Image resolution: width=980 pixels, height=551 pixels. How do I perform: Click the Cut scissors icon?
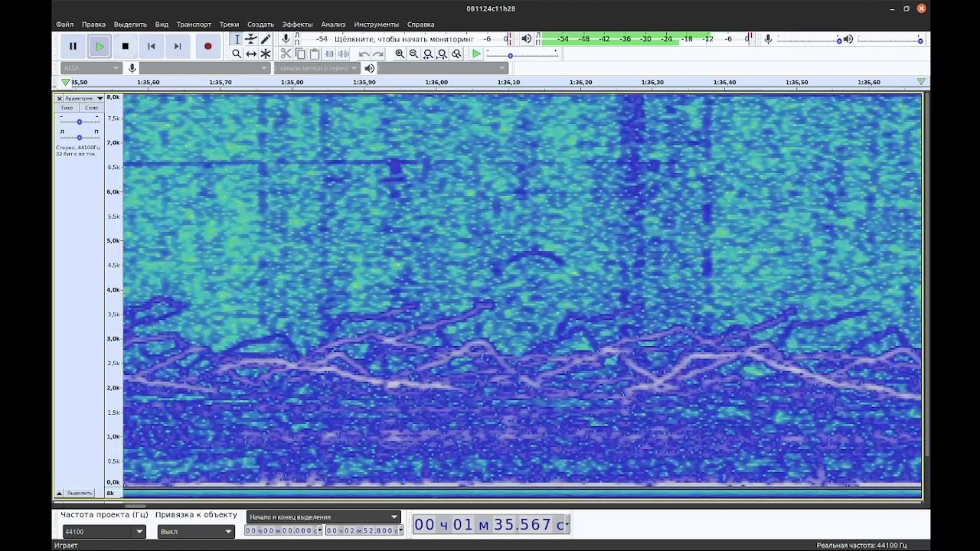coord(286,54)
